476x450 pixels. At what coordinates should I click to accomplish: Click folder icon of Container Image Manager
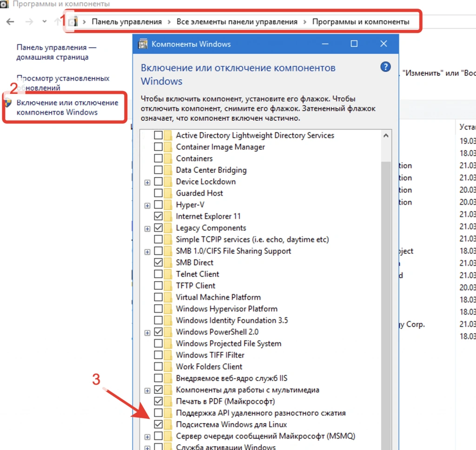click(x=168, y=147)
